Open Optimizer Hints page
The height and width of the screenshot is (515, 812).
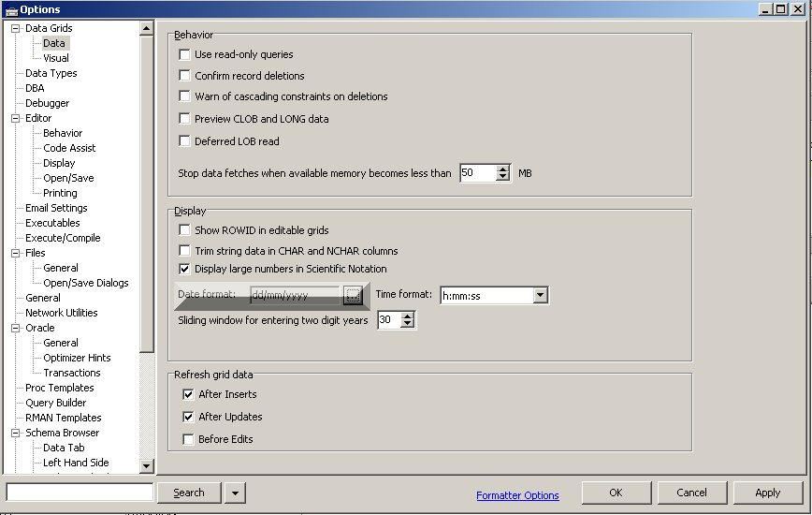(x=77, y=358)
